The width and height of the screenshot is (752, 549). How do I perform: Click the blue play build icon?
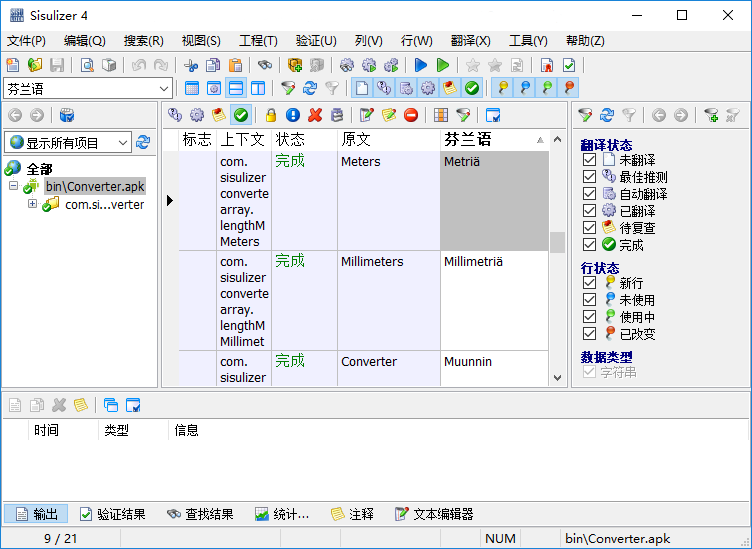point(421,65)
